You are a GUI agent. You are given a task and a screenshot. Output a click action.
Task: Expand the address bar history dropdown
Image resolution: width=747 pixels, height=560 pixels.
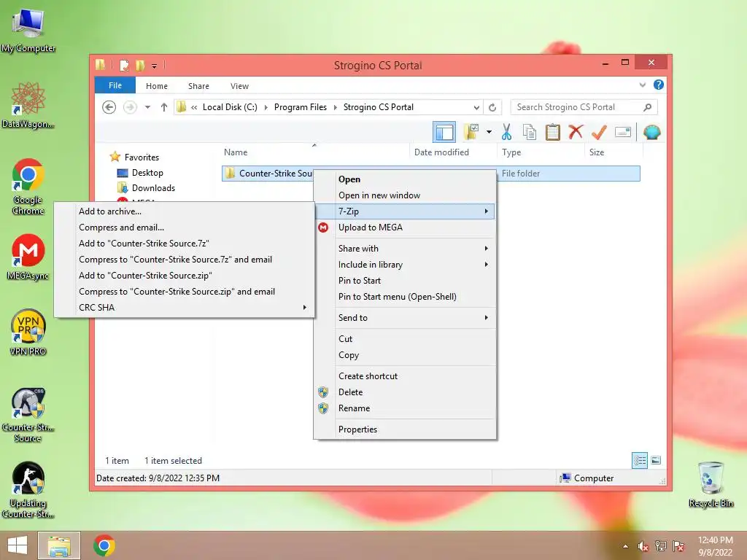[476, 107]
